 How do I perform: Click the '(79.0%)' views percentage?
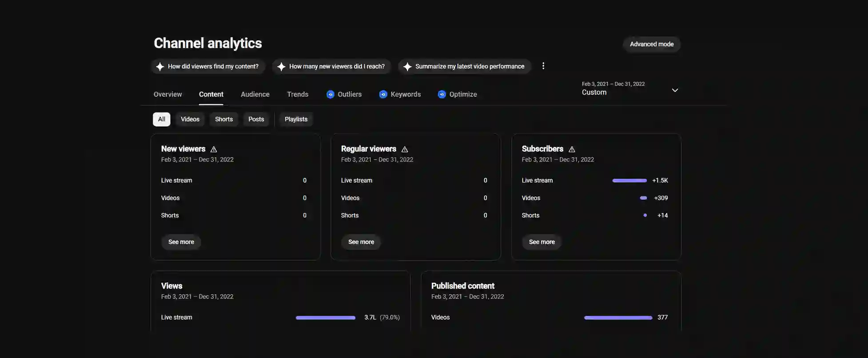coord(390,318)
